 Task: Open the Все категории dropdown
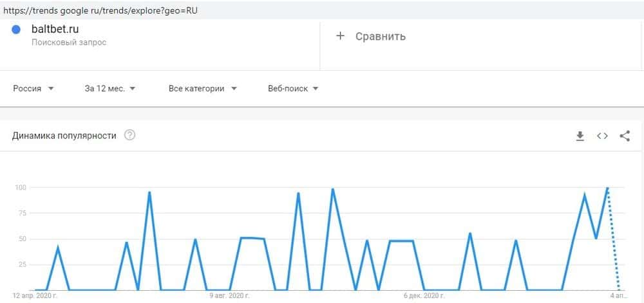coord(203,89)
